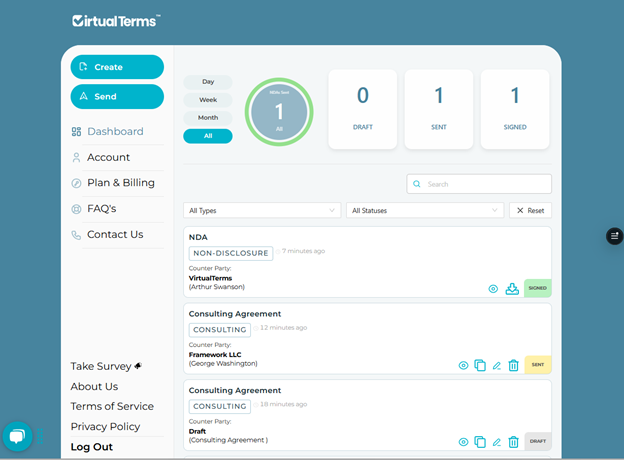Open Contact Us page
The height and width of the screenshot is (460, 624).
(115, 234)
